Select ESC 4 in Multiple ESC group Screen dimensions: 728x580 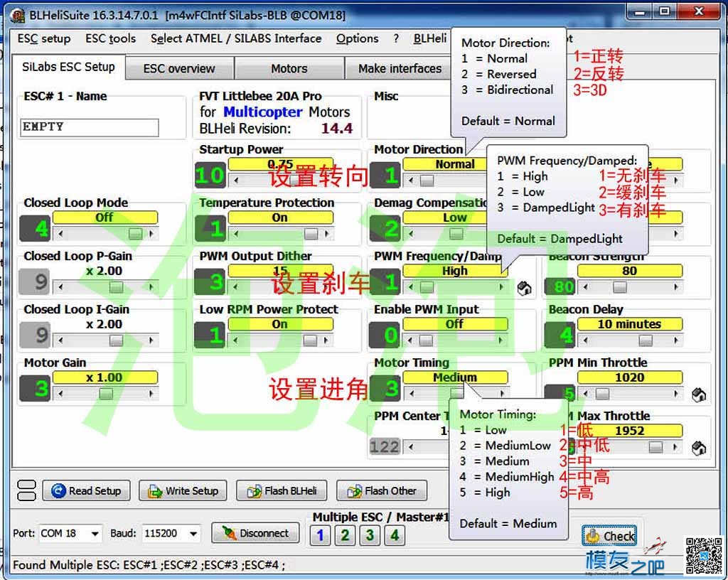click(395, 535)
